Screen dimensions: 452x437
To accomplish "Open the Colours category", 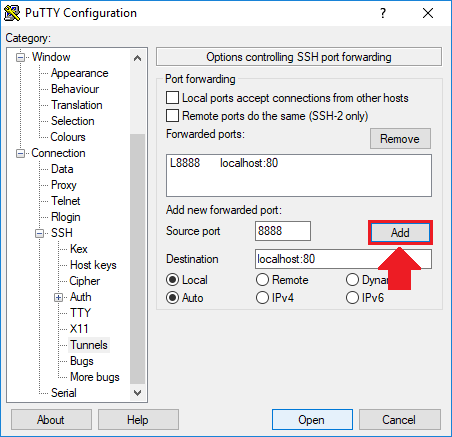I will 68,137.
